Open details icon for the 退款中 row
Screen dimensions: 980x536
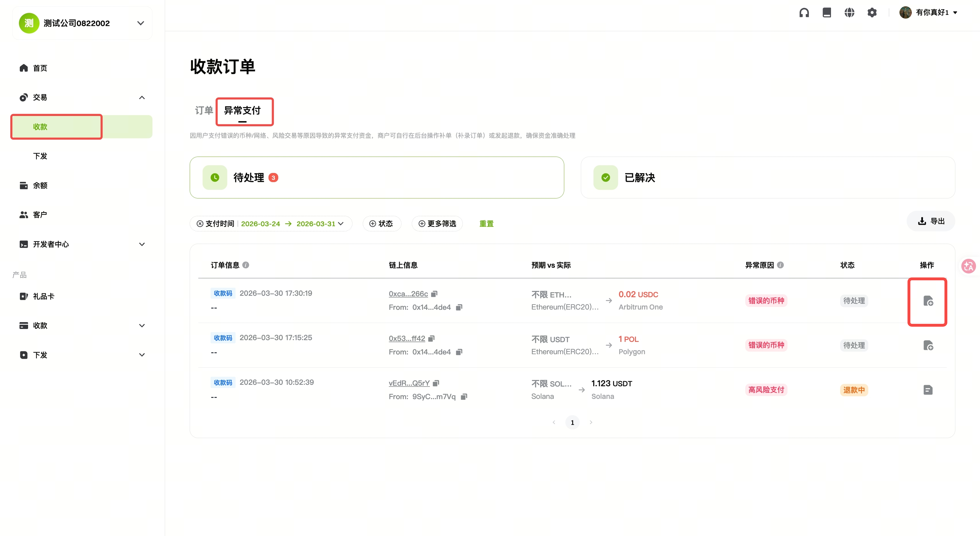tap(928, 390)
